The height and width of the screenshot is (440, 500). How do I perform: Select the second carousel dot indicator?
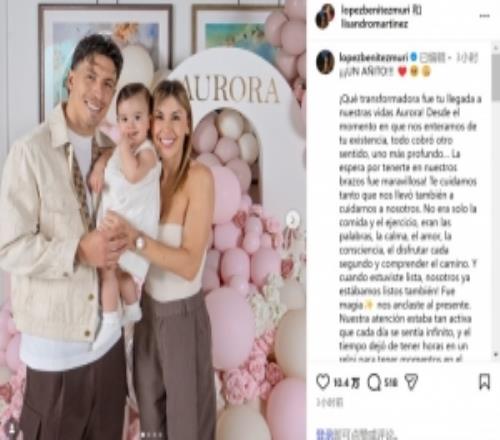tap(149, 435)
